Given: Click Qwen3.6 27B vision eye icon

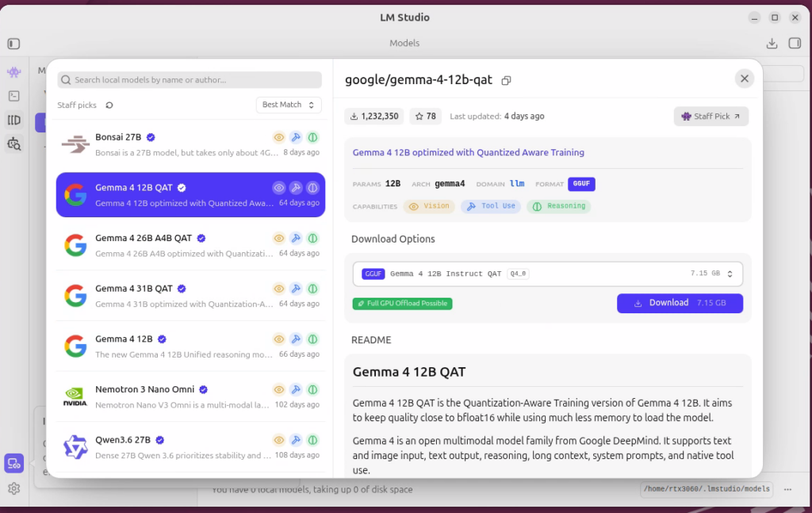Looking at the screenshot, I should point(278,440).
